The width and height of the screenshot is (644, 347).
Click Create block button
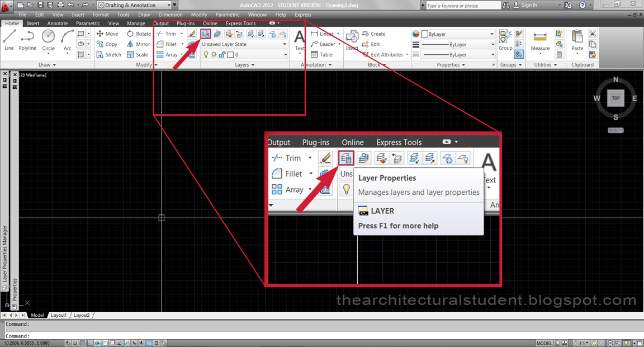[x=374, y=34]
